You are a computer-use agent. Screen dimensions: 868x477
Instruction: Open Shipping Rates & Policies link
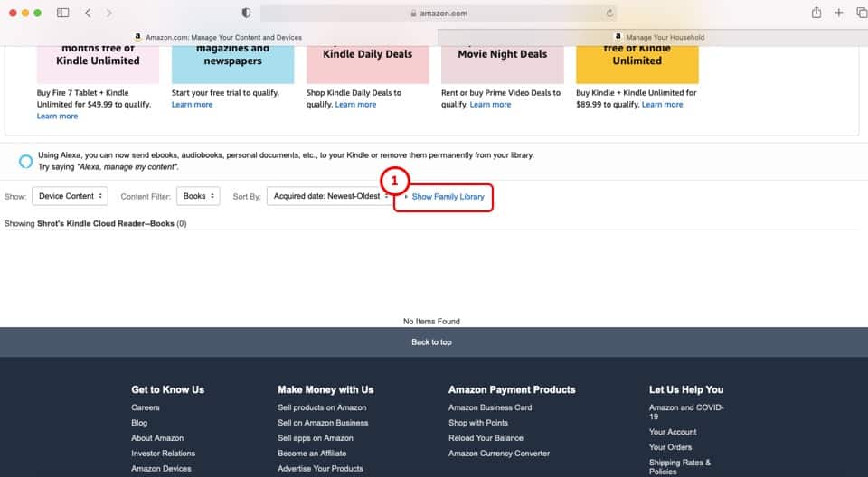(680, 466)
